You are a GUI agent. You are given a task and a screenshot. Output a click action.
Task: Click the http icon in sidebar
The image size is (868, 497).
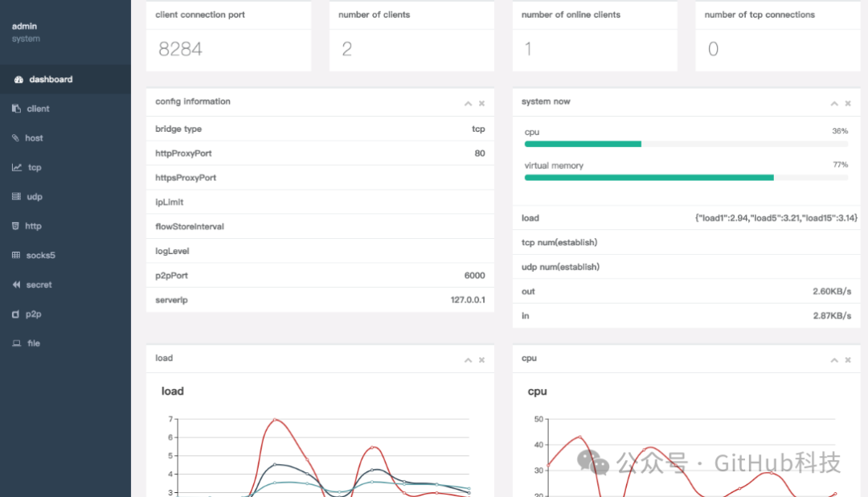[x=15, y=226]
